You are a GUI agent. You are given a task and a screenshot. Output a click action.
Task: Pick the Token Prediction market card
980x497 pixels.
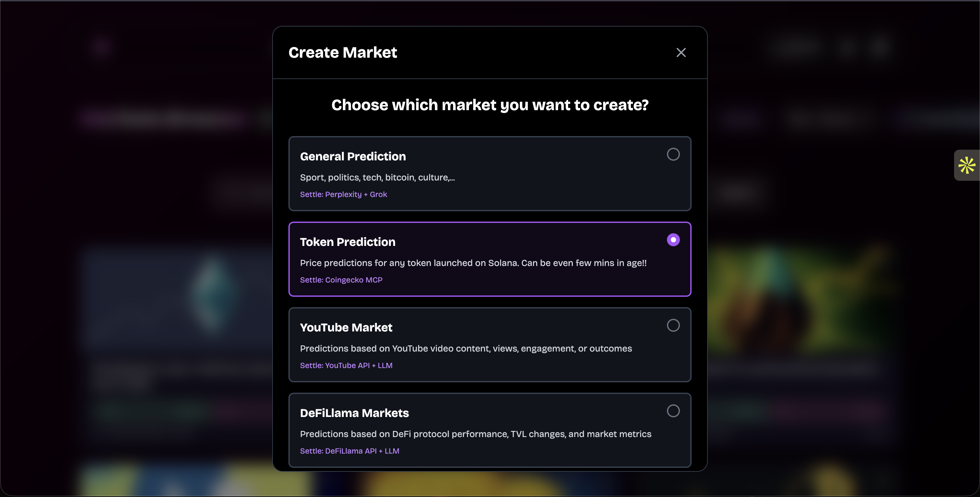(490, 259)
